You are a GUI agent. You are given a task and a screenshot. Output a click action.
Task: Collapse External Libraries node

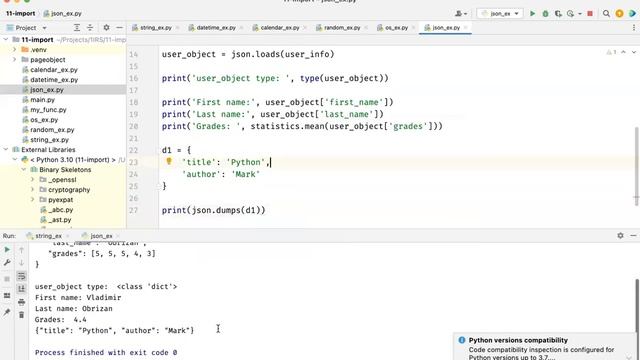6,150
